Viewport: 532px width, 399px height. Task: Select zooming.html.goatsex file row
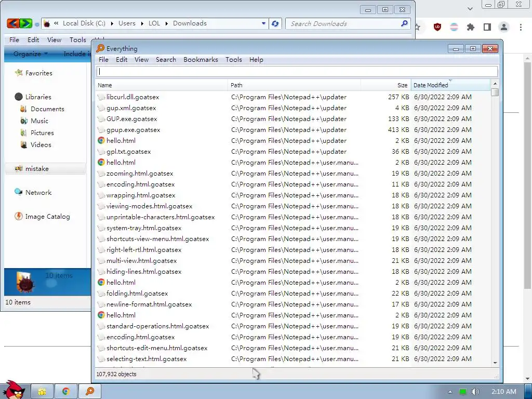pos(294,174)
